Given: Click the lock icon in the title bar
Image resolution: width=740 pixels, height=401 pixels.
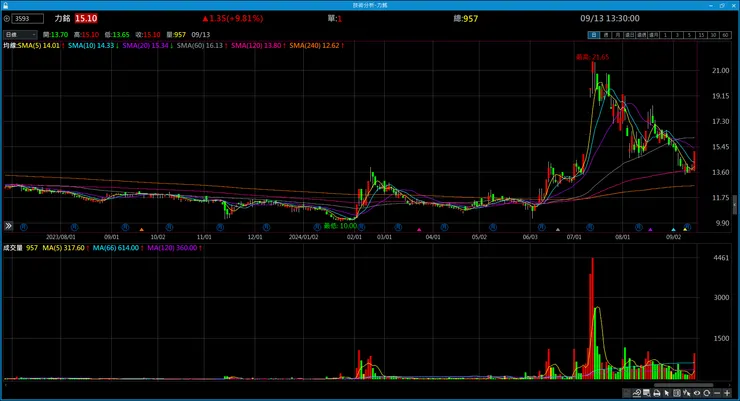Looking at the screenshot, I should click(5, 5).
